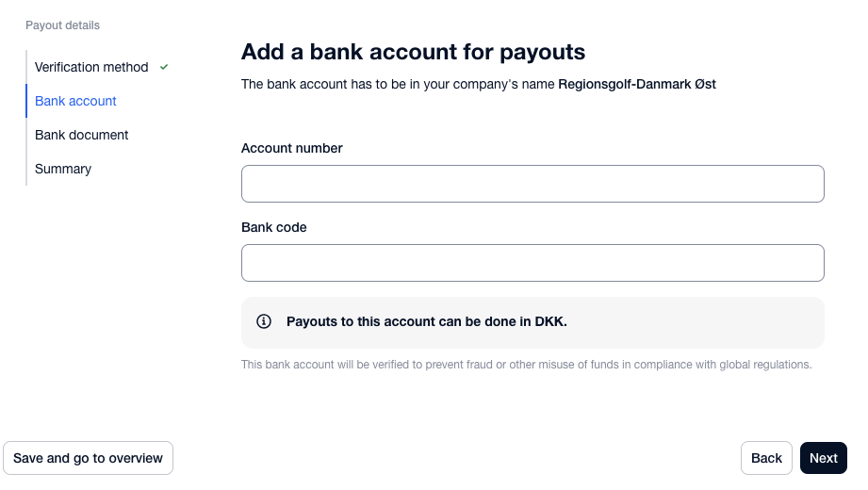Image resolution: width=868 pixels, height=490 pixels.
Task: Open the Bank document step
Action: (x=81, y=135)
